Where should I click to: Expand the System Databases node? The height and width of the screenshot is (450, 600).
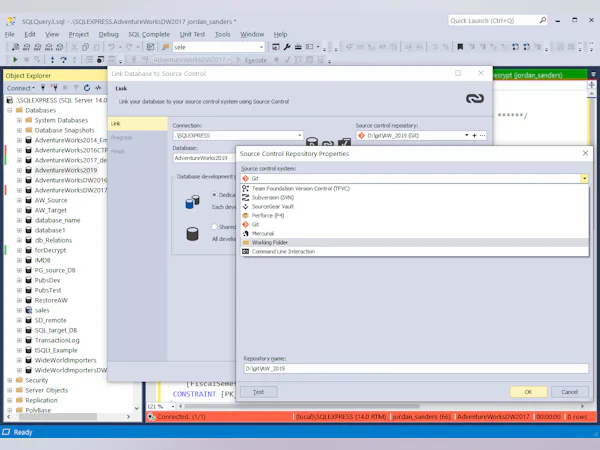[19, 120]
